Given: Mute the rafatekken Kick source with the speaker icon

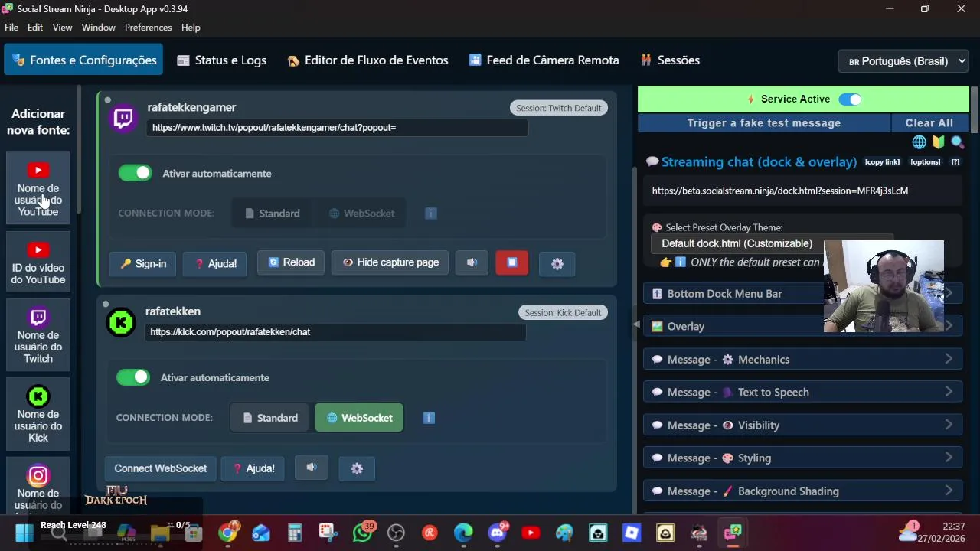Looking at the screenshot, I should (312, 468).
